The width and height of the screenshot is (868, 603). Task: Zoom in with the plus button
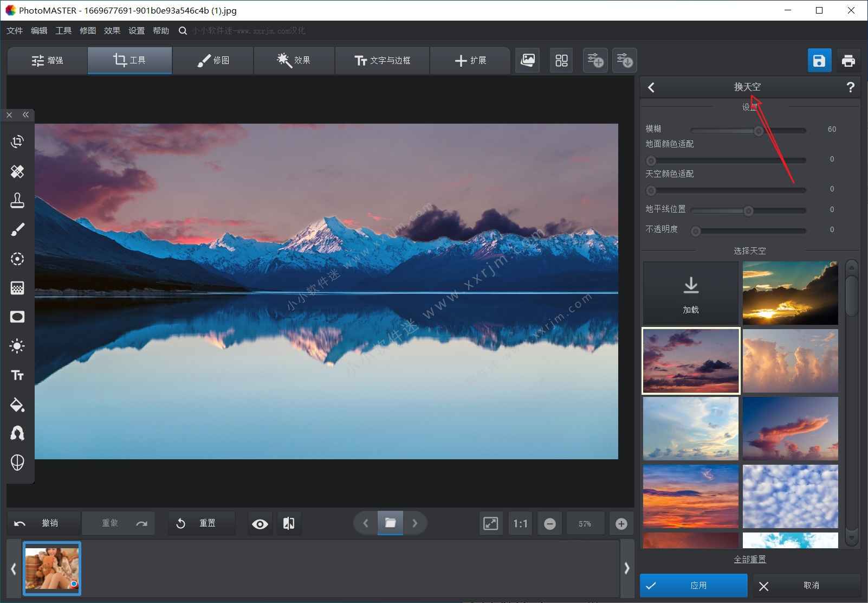click(621, 524)
